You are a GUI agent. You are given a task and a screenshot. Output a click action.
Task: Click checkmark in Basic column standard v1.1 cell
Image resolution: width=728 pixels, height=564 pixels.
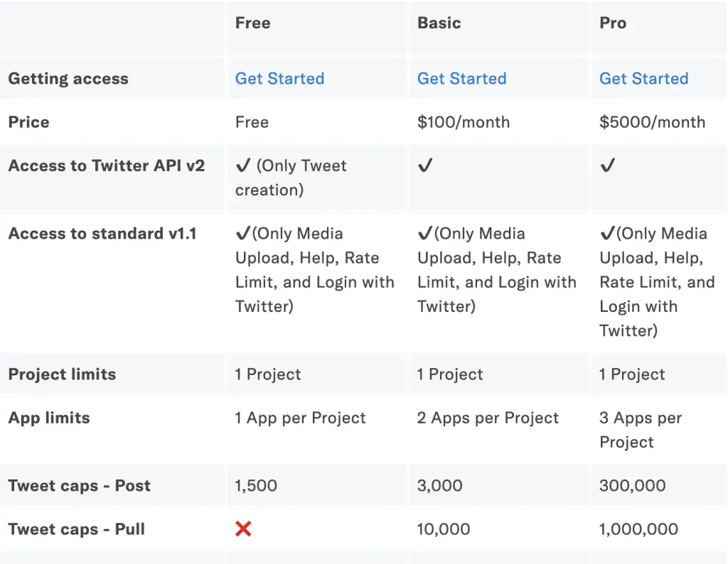point(424,234)
